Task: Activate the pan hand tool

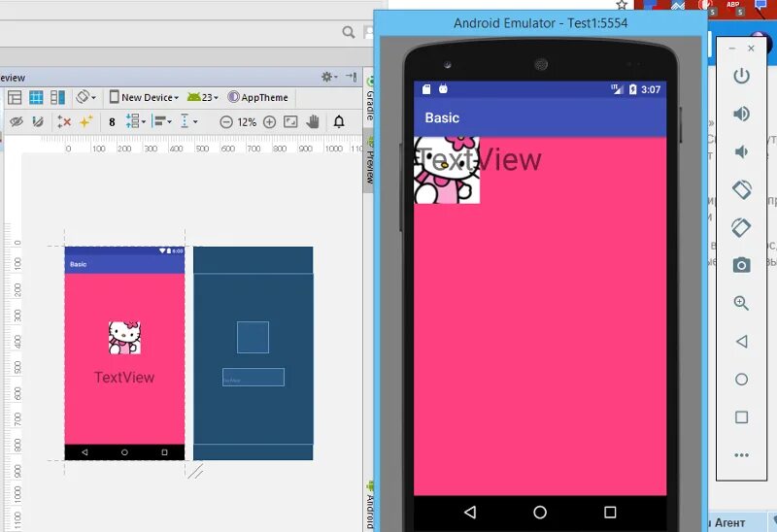Action: click(313, 121)
